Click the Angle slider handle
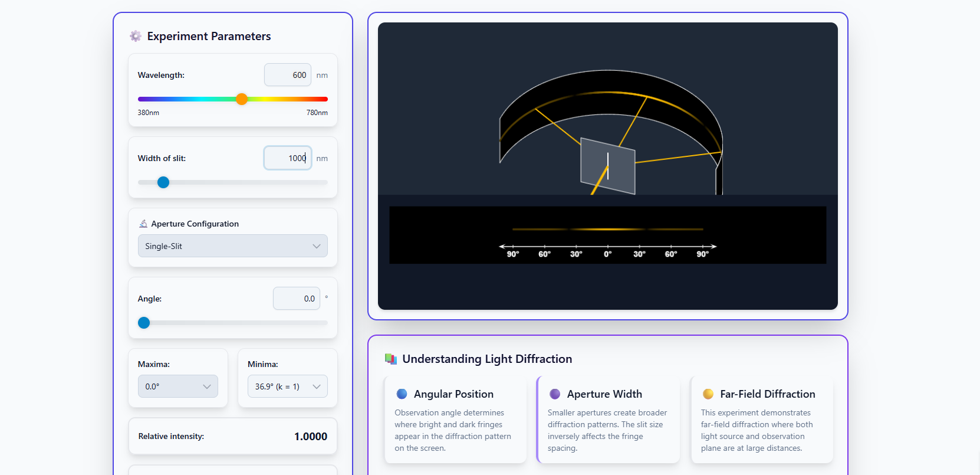The width and height of the screenshot is (980, 475). pos(144,323)
